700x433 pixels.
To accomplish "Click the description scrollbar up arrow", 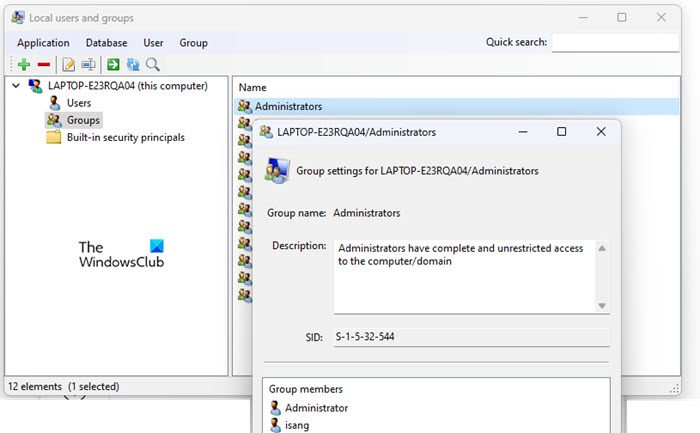I will point(602,248).
